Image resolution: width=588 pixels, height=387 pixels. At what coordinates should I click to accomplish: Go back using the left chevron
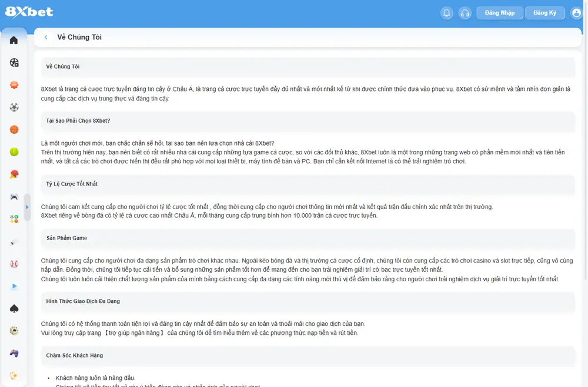[46, 38]
